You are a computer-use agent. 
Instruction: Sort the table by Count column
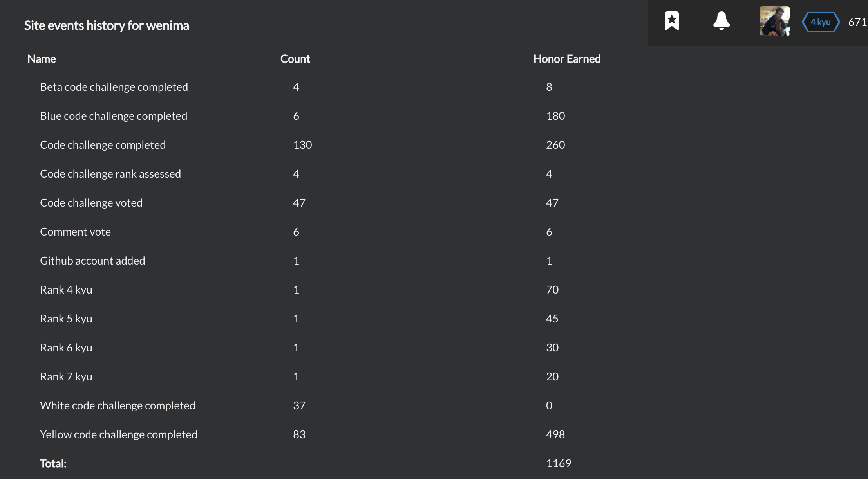295,59
